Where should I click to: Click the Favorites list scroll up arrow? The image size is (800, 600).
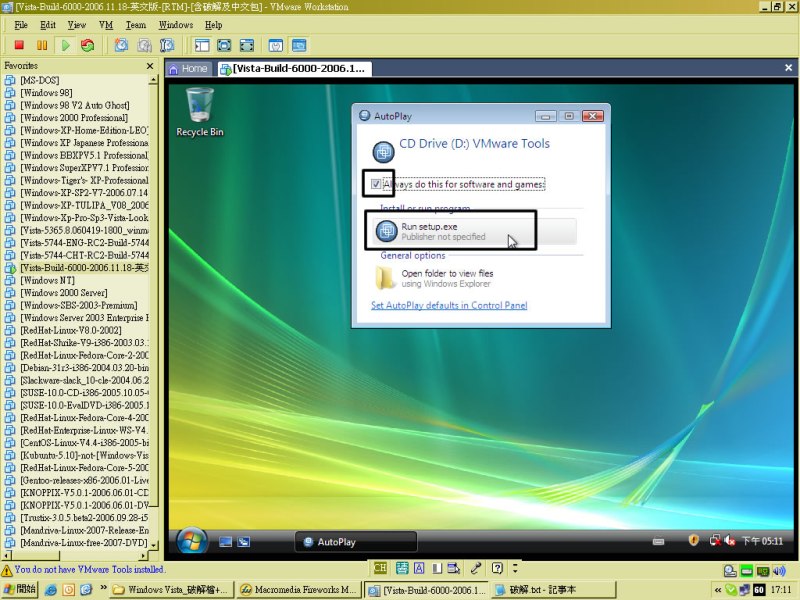pyautogui.click(x=153, y=80)
